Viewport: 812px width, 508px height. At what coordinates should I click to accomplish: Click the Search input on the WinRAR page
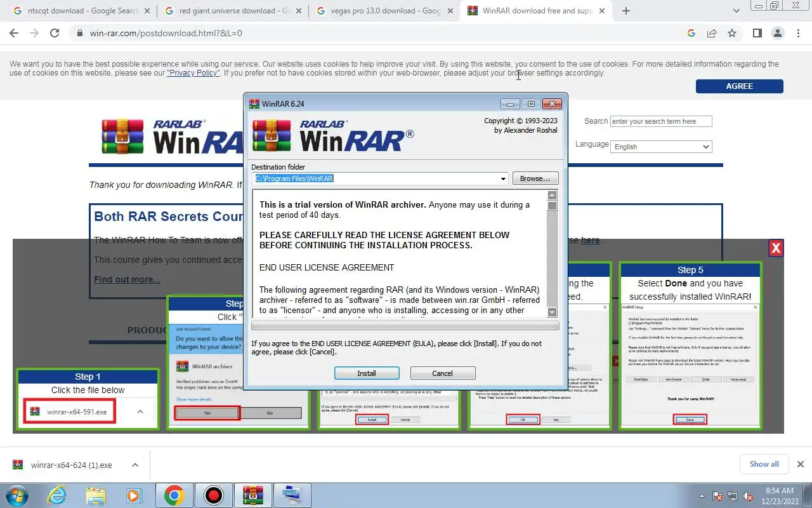(x=661, y=121)
